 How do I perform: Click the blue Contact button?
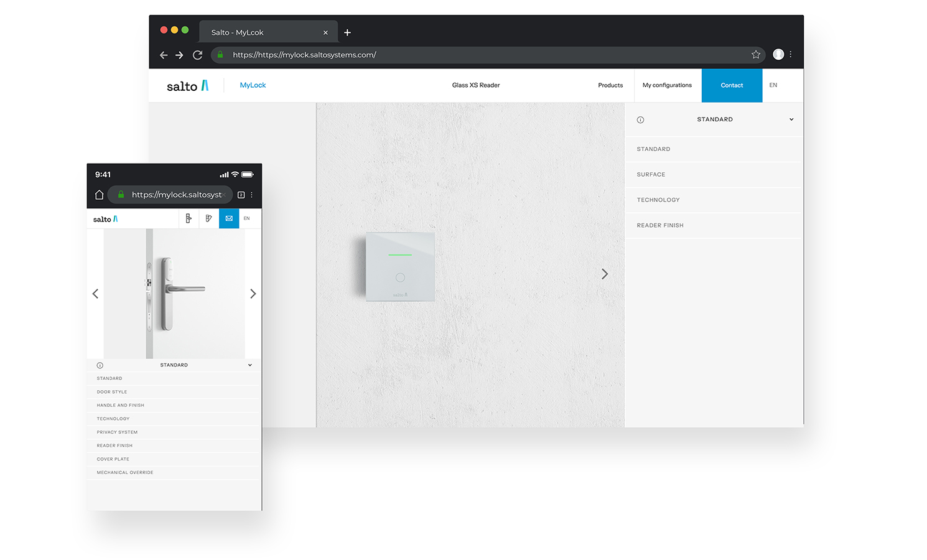click(x=732, y=85)
